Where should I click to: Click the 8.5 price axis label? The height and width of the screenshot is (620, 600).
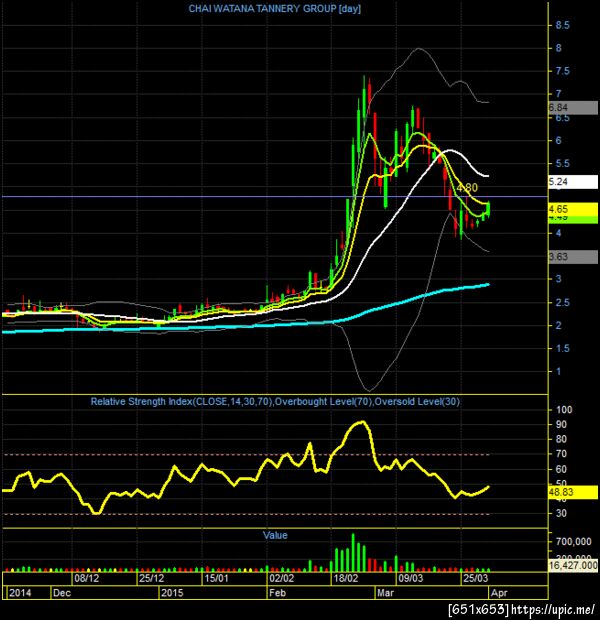[x=562, y=25]
